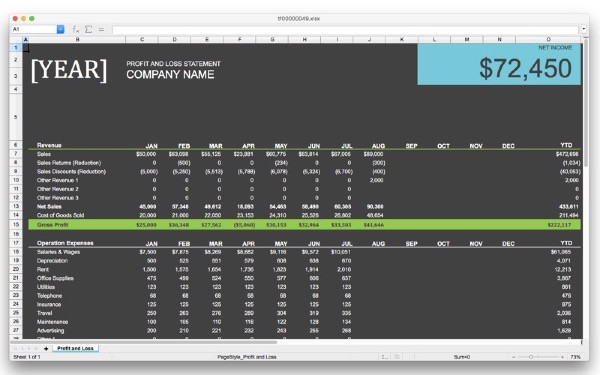Click the zoom out minus icon
The image size is (600, 375).
click(513, 357)
